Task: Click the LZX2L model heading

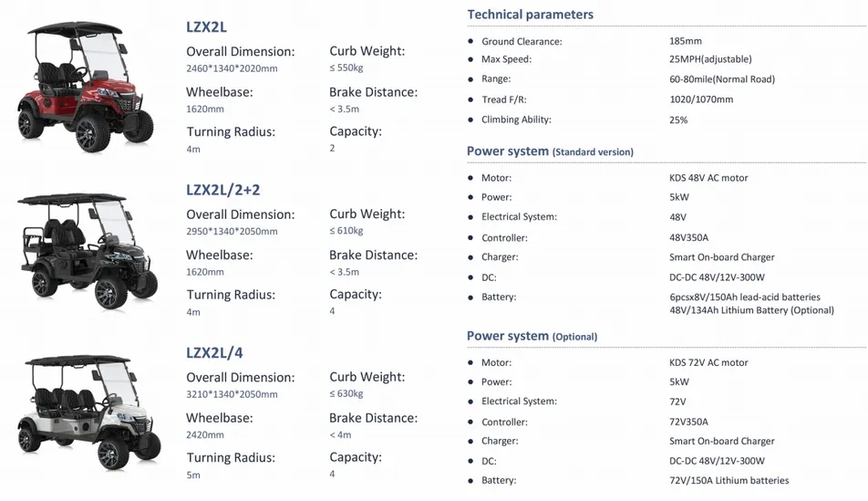Action: 206,26
